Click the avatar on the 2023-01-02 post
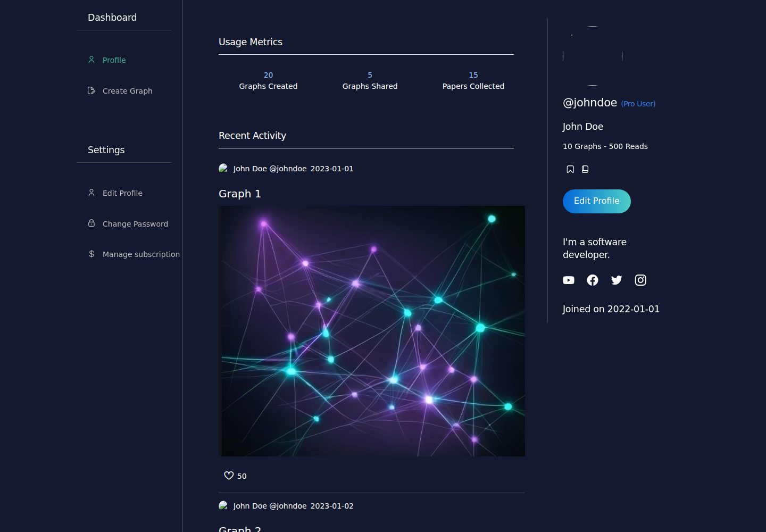This screenshot has width=766, height=532. coord(223,506)
